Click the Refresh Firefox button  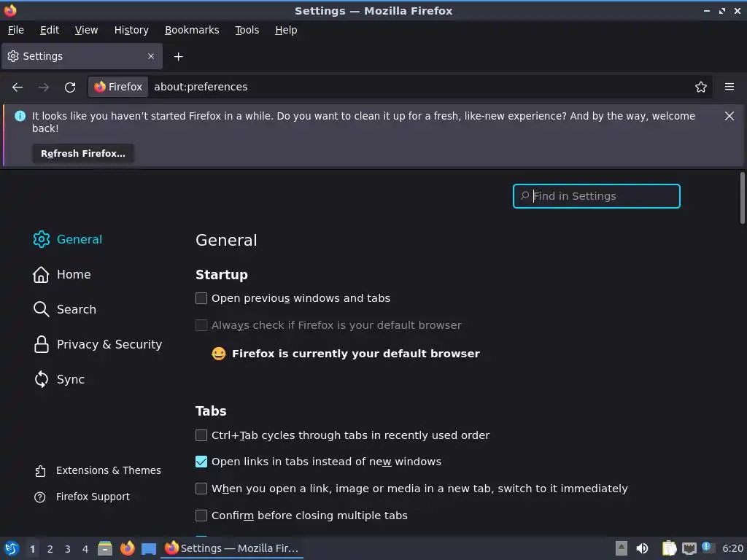[83, 153]
